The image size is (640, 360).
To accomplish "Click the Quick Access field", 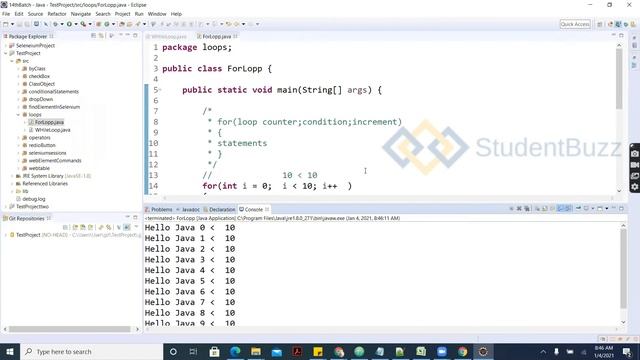I will 575,24.
